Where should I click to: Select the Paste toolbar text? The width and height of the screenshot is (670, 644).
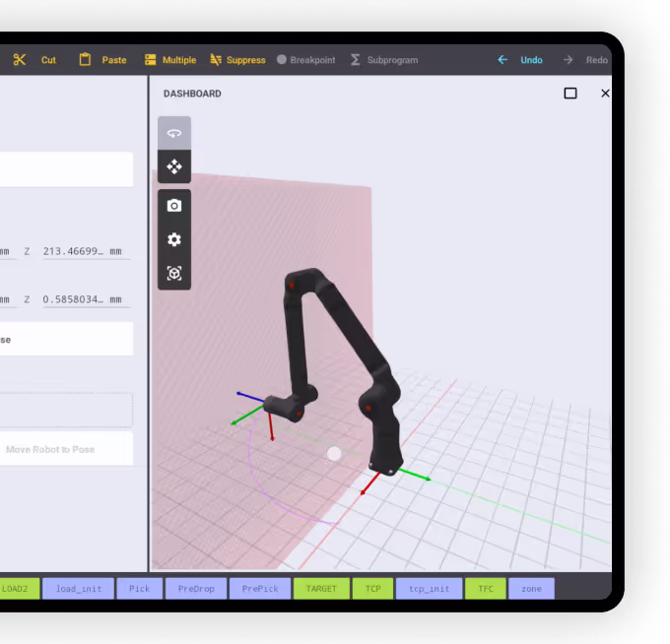(114, 60)
